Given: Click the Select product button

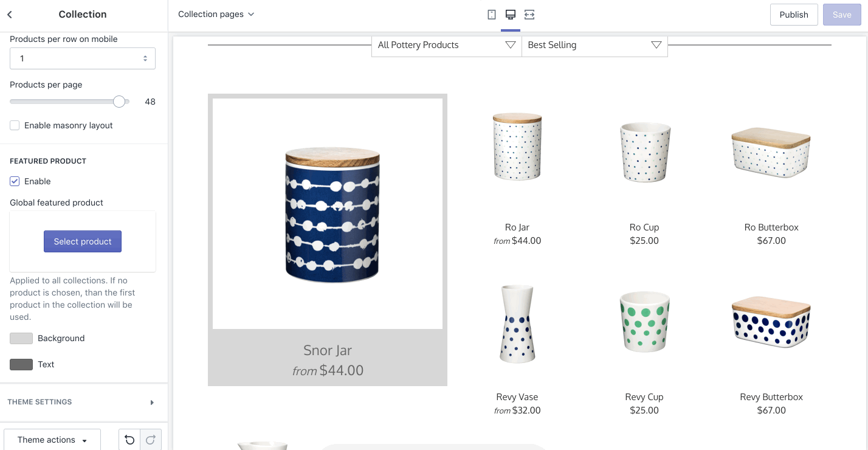Looking at the screenshot, I should pyautogui.click(x=83, y=241).
